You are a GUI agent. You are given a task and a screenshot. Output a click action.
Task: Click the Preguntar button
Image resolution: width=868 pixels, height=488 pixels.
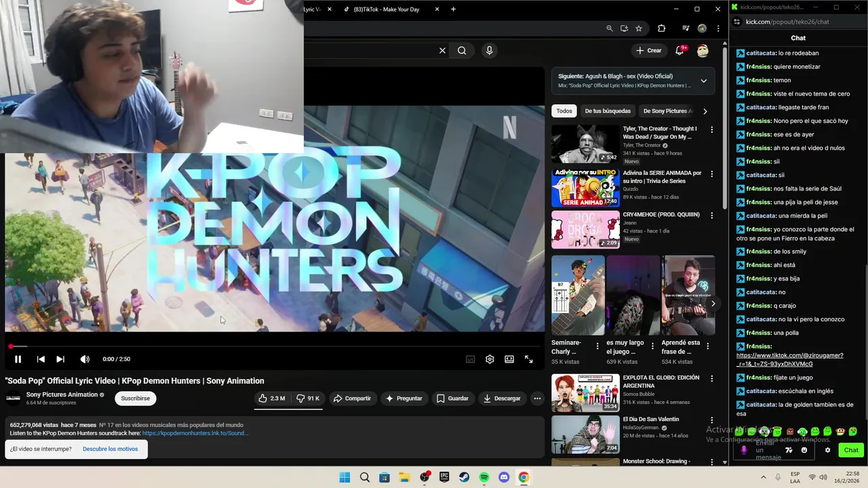point(404,399)
